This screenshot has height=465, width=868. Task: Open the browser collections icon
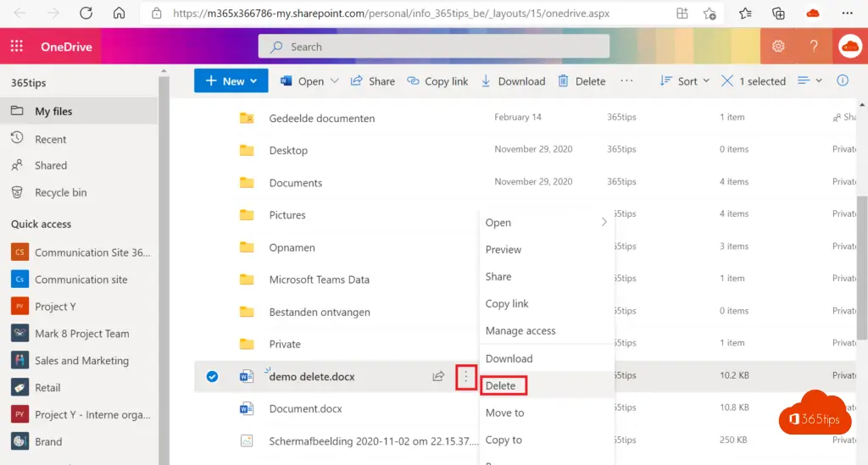coord(778,14)
